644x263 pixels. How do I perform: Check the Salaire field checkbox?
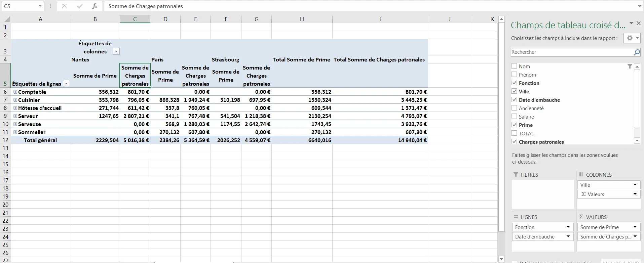click(514, 116)
